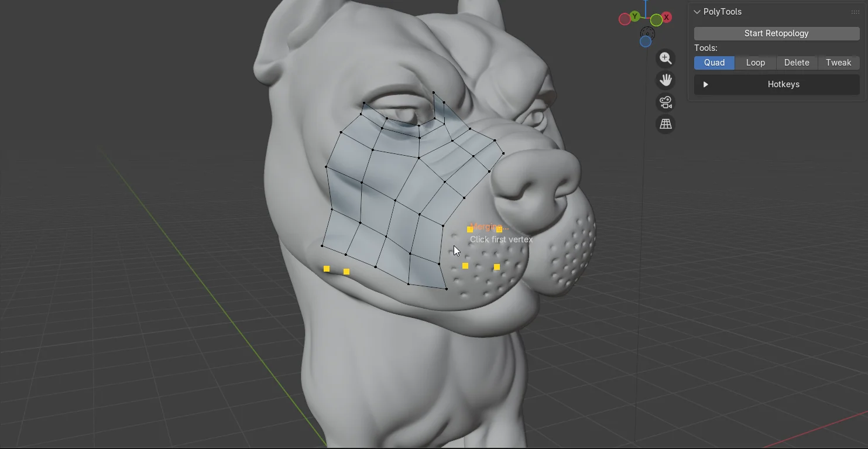Image resolution: width=868 pixels, height=449 pixels.
Task: Click the Hotkeys bar label
Action: (783, 84)
